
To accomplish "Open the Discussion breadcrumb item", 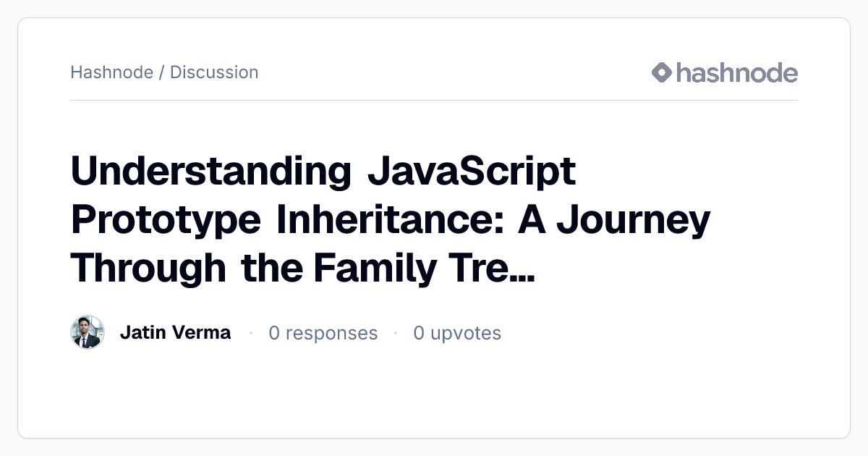I will (214, 72).
